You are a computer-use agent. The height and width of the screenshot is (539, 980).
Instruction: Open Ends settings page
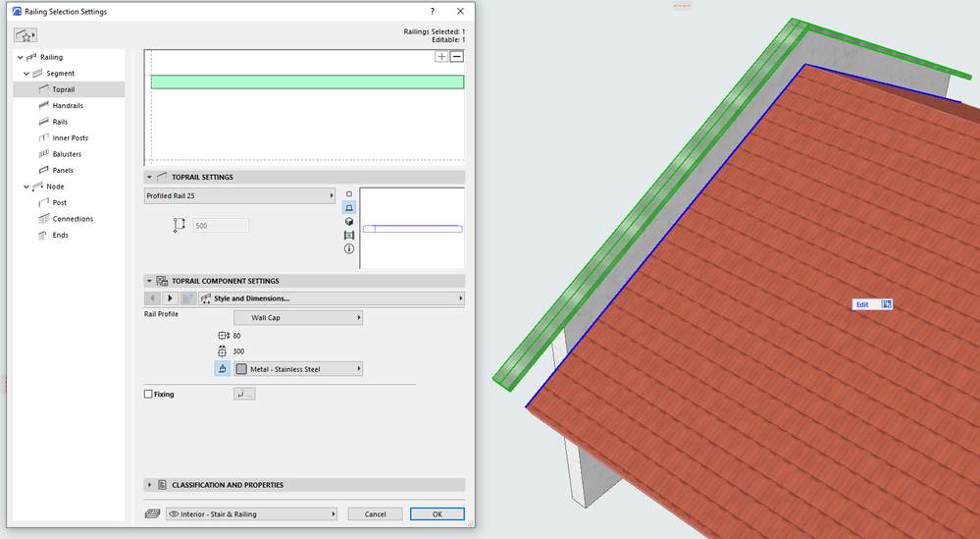coord(60,235)
